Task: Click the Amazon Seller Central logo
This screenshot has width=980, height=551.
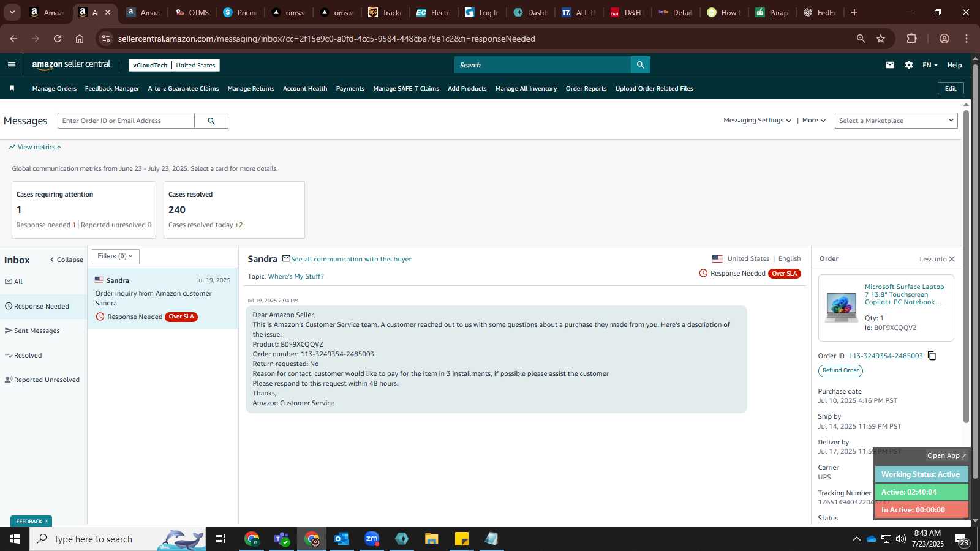Action: coord(71,64)
